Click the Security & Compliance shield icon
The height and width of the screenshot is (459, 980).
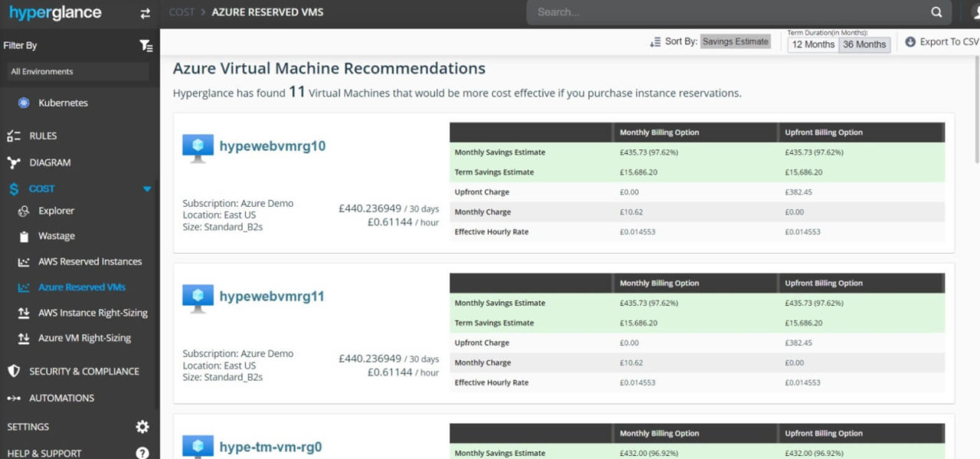pyautogui.click(x=12, y=371)
